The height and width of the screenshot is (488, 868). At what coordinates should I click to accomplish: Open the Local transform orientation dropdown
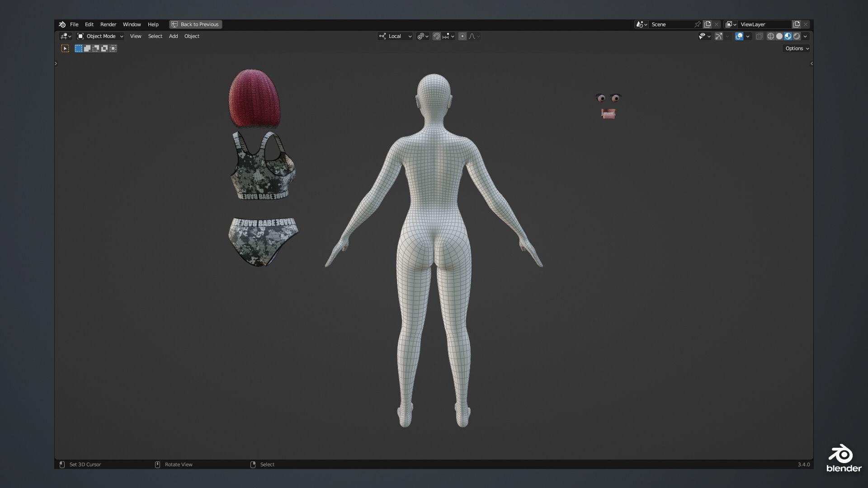click(x=396, y=36)
